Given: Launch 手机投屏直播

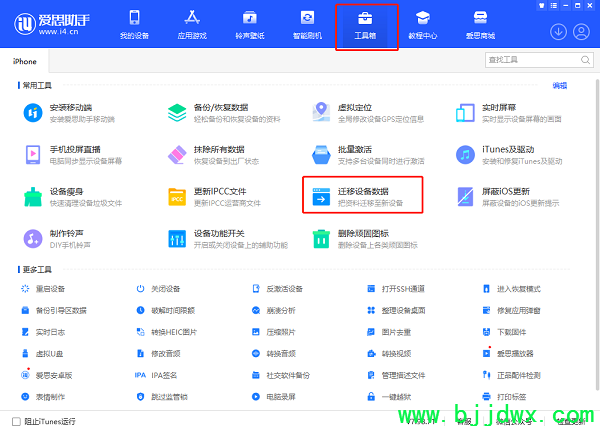Looking at the screenshot, I should [x=73, y=155].
